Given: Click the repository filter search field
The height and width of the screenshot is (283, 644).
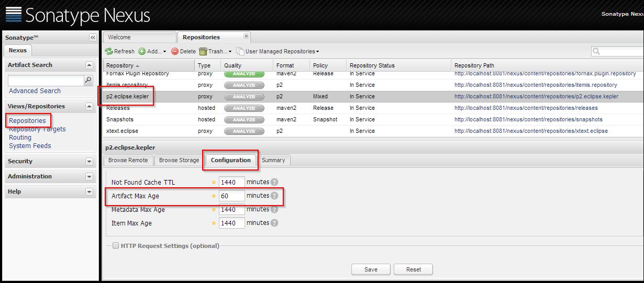Looking at the screenshot, I should click(x=622, y=51).
